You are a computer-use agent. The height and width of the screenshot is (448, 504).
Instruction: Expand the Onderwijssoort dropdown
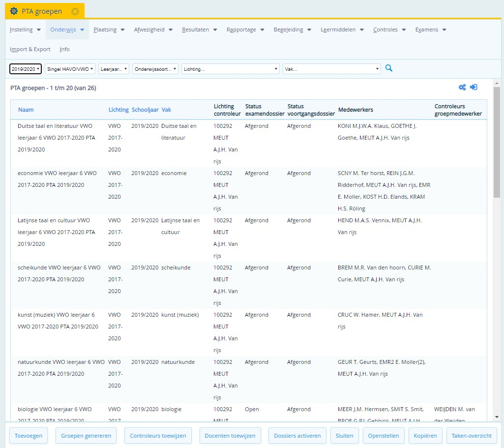pyautogui.click(x=155, y=69)
